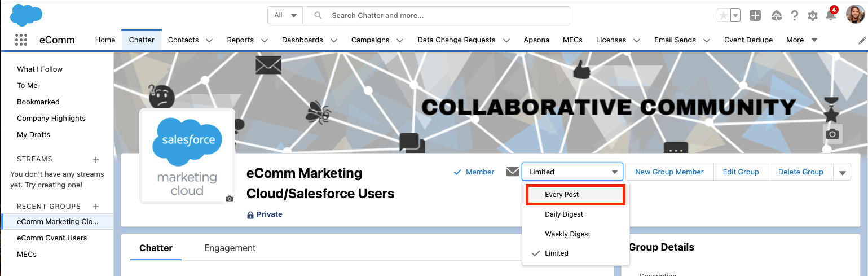Image resolution: width=868 pixels, height=276 pixels.
Task: Expand the Reports tab chevron
Action: point(264,40)
